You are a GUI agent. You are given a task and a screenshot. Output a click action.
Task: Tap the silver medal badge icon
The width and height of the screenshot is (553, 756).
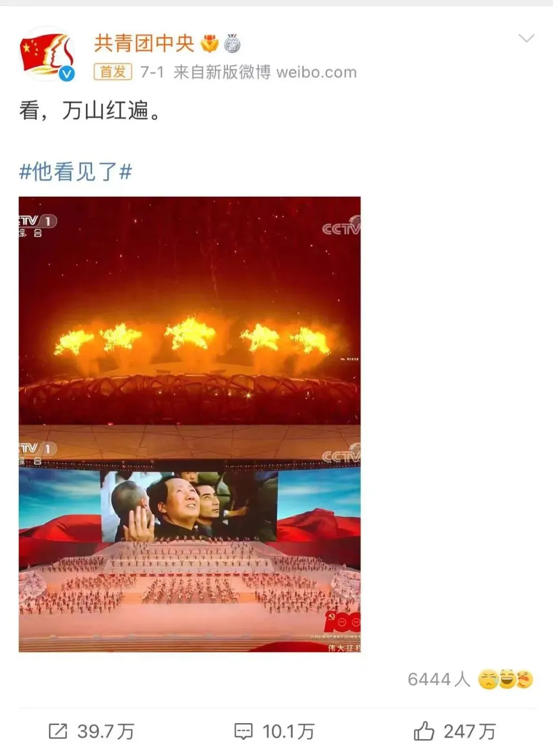(x=232, y=44)
